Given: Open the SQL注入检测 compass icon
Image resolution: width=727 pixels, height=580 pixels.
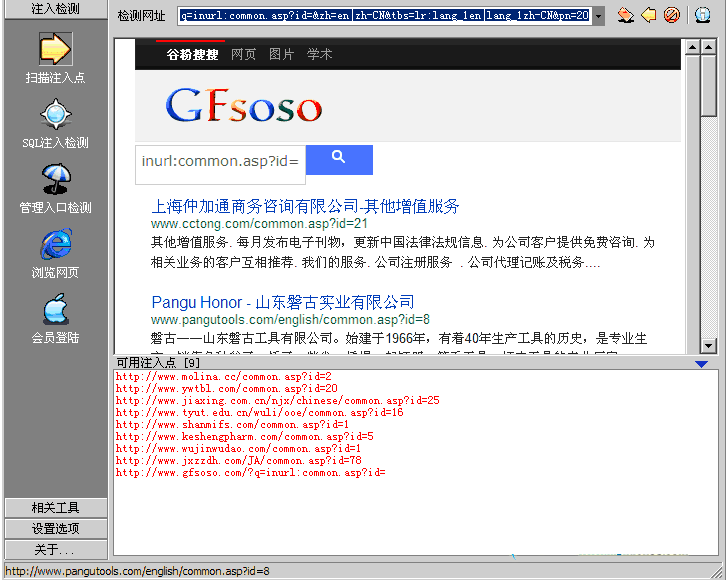Looking at the screenshot, I should coord(55,114).
